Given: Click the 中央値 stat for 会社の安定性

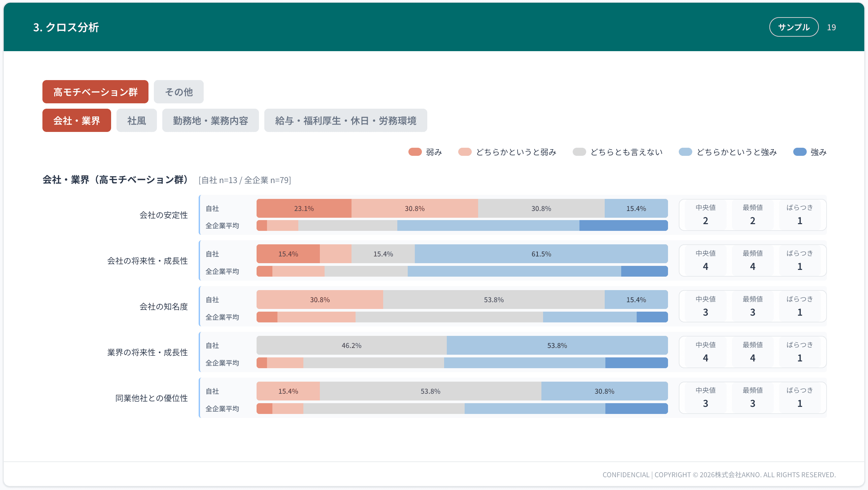Looking at the screenshot, I should (705, 215).
